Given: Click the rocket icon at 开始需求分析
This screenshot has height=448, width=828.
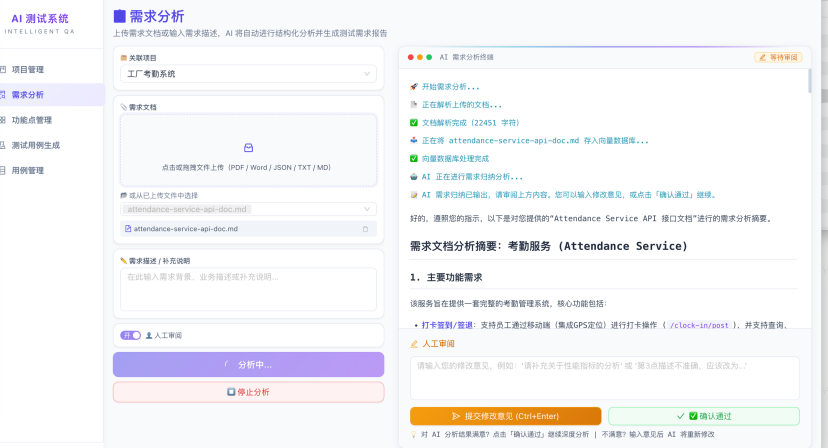Looking at the screenshot, I should 414,87.
